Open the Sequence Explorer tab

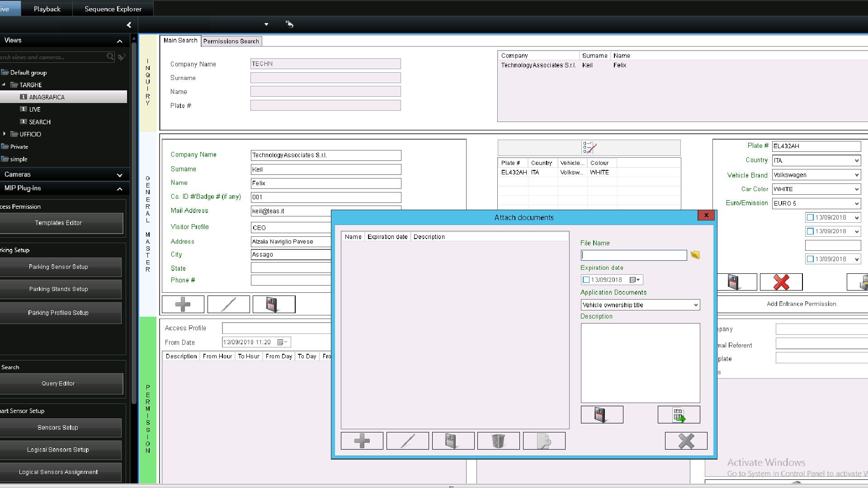point(113,9)
